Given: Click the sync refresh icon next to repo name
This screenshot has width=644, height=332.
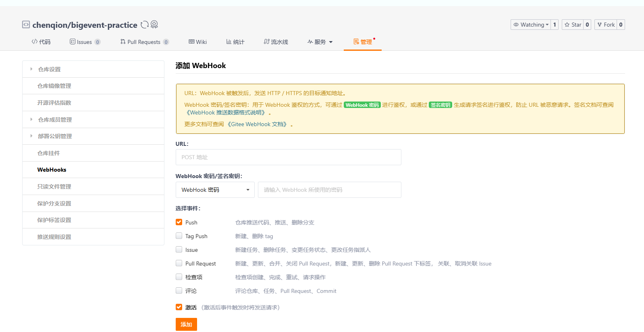Looking at the screenshot, I should click(x=144, y=25).
